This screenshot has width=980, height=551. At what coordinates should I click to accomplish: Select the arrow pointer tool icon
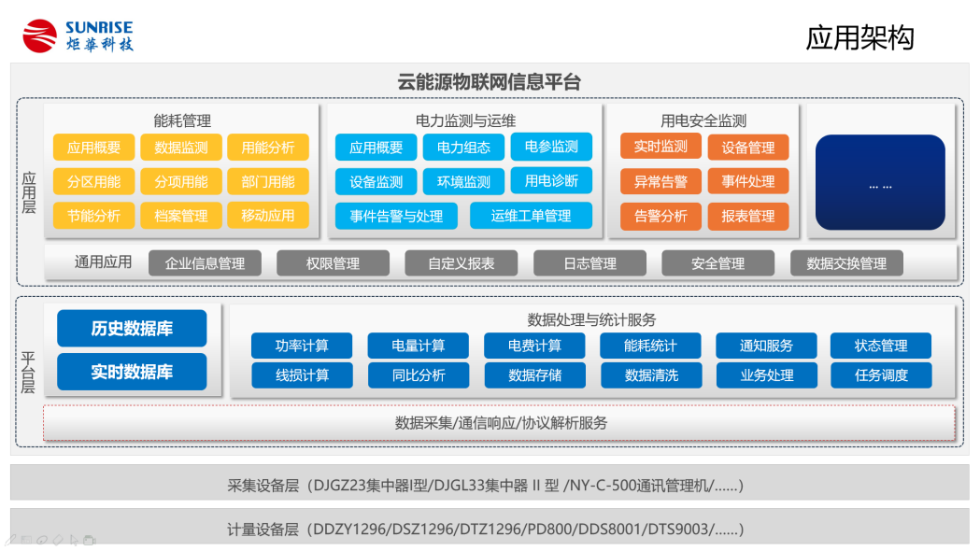(74, 540)
